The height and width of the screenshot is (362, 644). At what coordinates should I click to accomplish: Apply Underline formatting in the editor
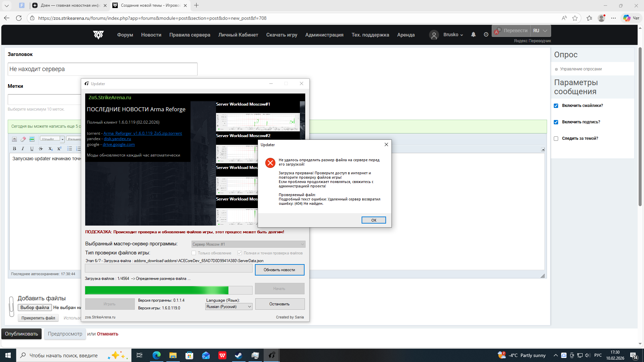pyautogui.click(x=32, y=148)
